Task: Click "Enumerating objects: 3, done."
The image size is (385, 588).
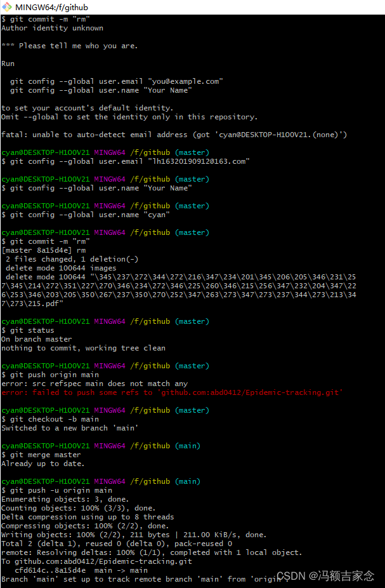Action: pos(65,499)
